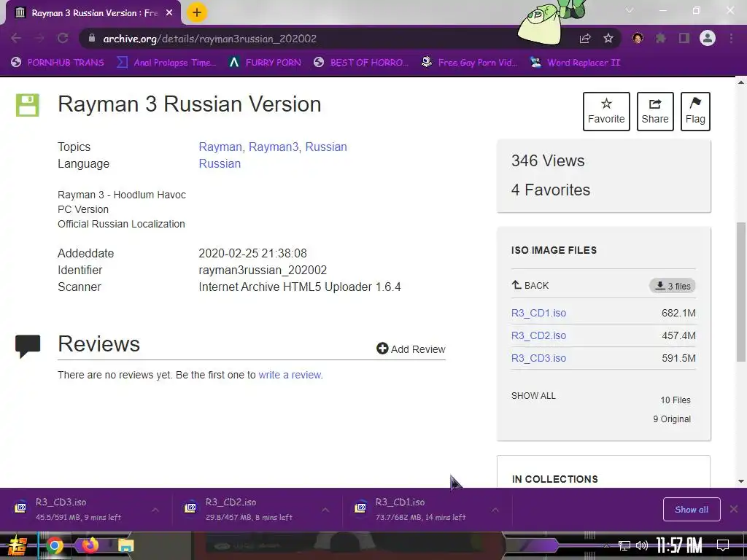Download R3_CD3.iso from the file list
Viewport: 747px width, 560px height.
point(539,358)
